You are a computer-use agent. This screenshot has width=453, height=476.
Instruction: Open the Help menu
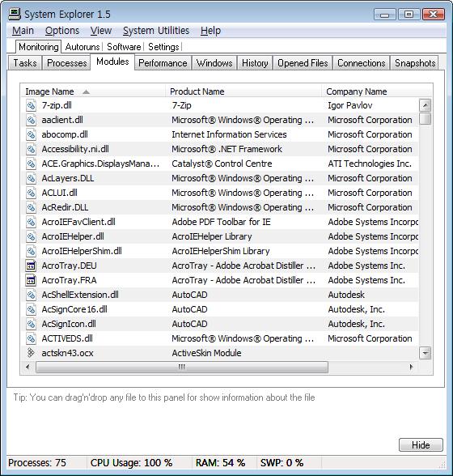210,31
